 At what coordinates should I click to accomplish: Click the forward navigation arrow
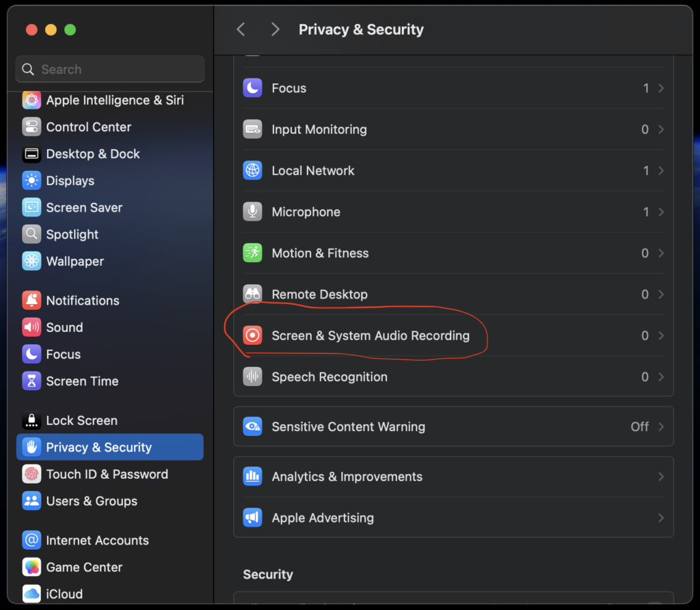(275, 29)
